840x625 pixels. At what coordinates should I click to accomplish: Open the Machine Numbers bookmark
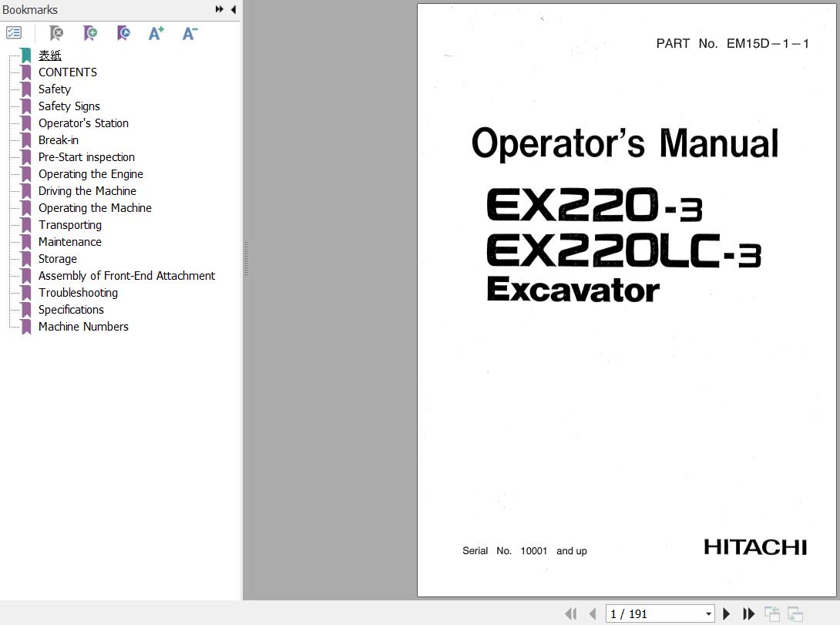coord(83,327)
